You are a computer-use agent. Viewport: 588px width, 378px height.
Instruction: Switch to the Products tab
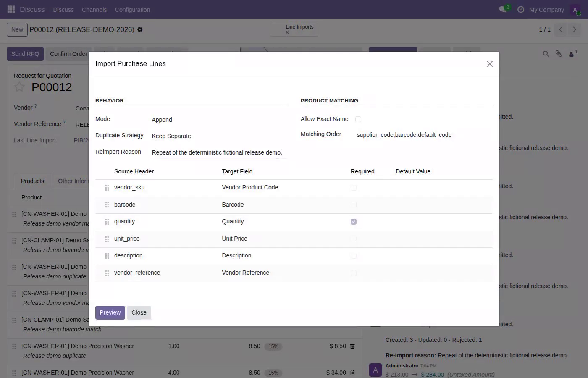click(33, 181)
